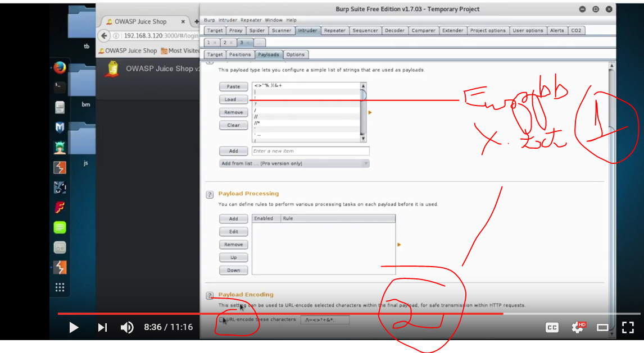Open Most Visited bookmarks folder
The width and height of the screenshot is (644, 353).
pos(180,51)
